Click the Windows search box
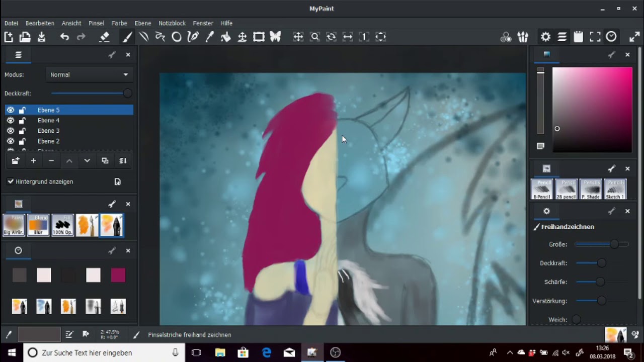Viewport: 644px width, 362px height. click(x=104, y=353)
